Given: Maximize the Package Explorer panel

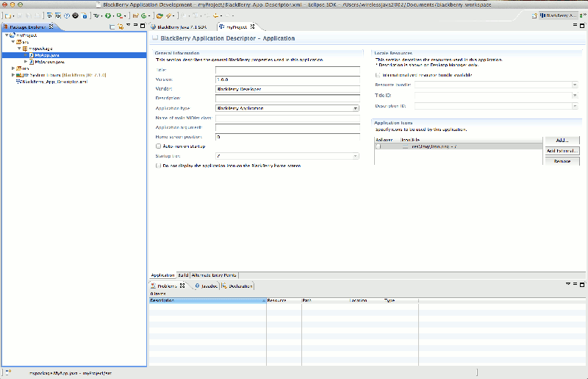Looking at the screenshot, I should [x=143, y=26].
